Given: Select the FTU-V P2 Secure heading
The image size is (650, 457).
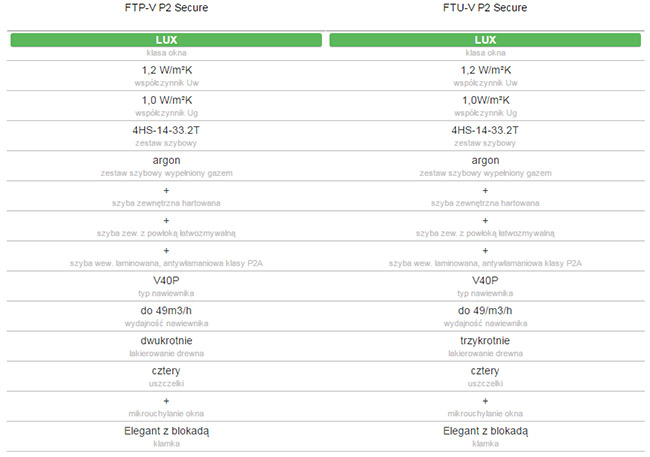Looking at the screenshot, I should (485, 7).
